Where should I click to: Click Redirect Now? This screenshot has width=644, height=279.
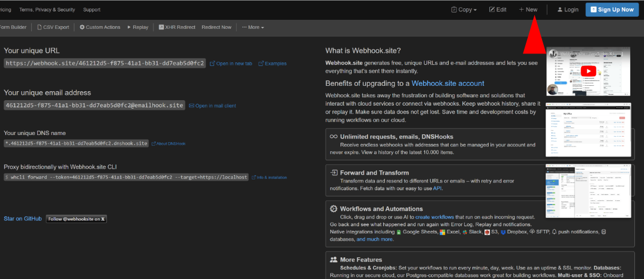coord(216,27)
